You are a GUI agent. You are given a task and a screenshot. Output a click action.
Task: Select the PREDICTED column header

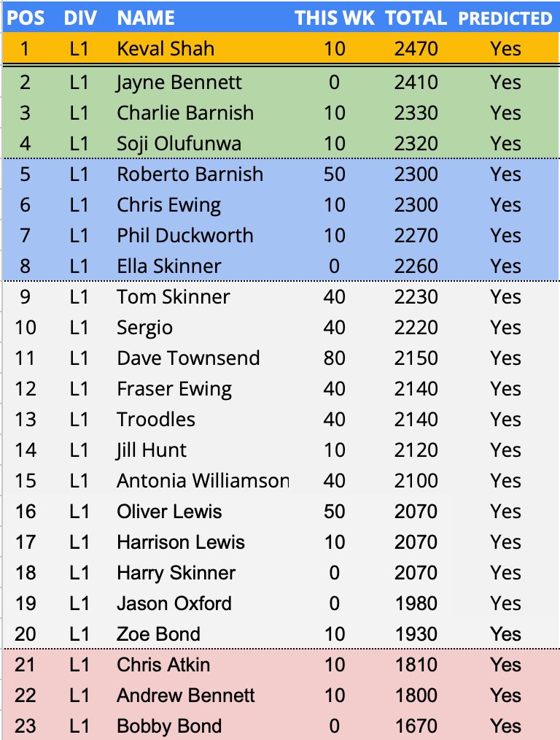[505, 18]
